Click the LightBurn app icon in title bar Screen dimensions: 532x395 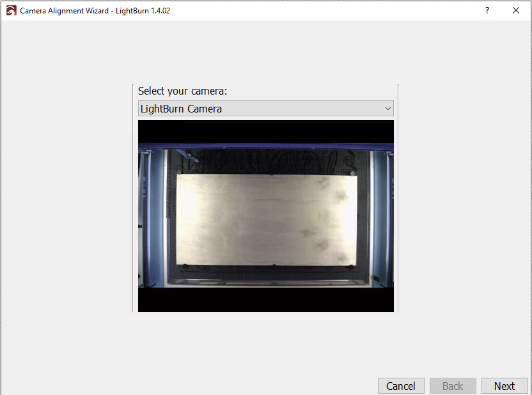[12, 10]
